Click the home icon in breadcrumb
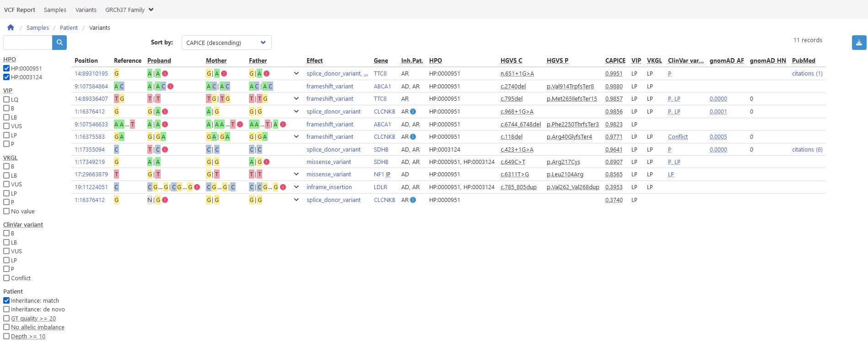This screenshot has width=868, height=343. tap(11, 27)
